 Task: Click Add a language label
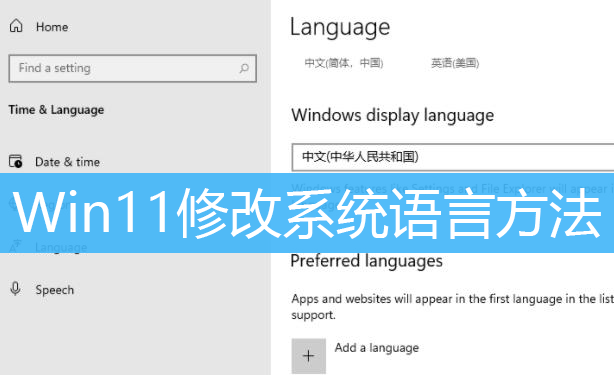(x=377, y=348)
